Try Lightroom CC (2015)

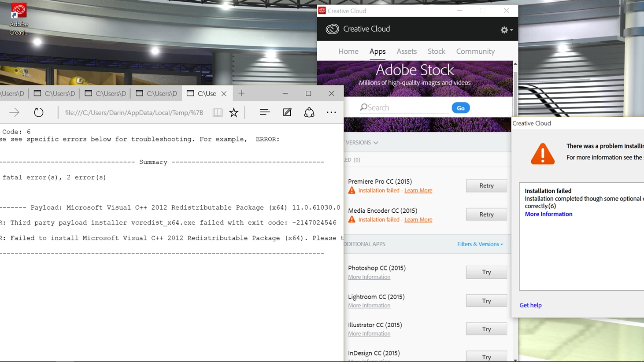[x=486, y=301]
